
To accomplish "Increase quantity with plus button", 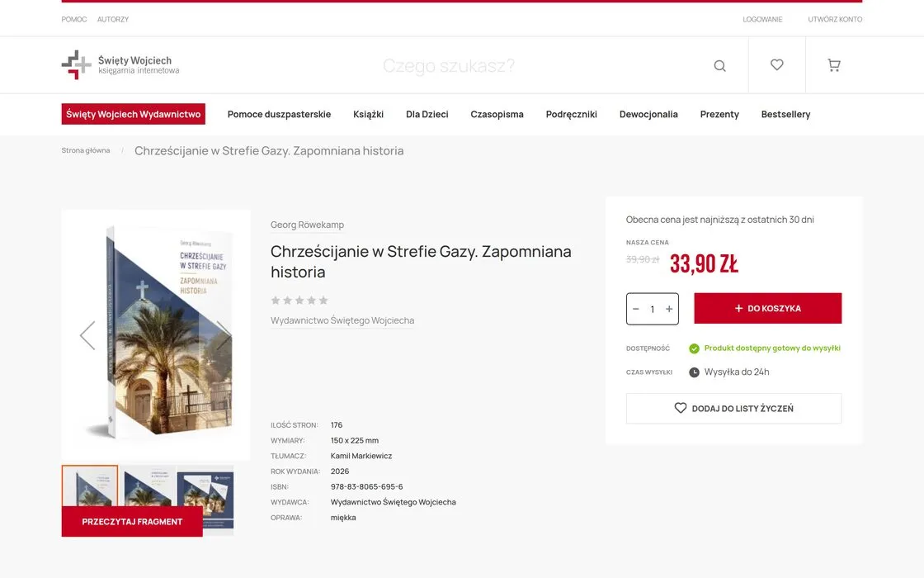I will (669, 309).
